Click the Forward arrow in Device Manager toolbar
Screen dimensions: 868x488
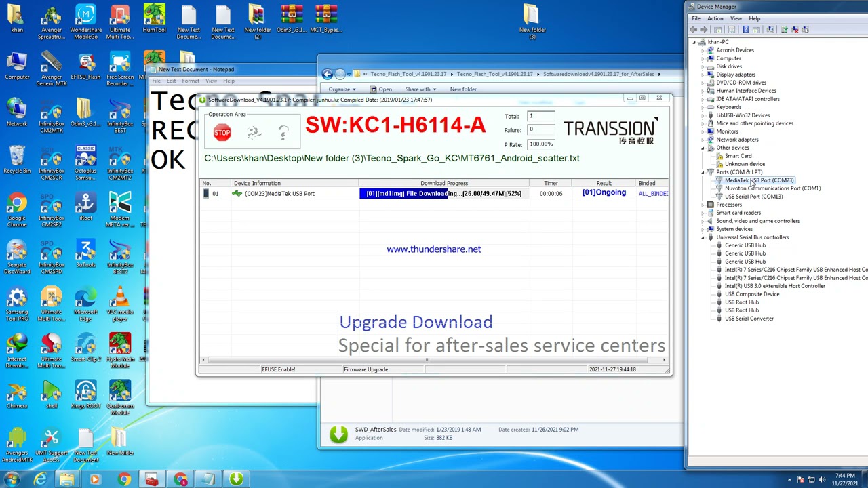704,30
